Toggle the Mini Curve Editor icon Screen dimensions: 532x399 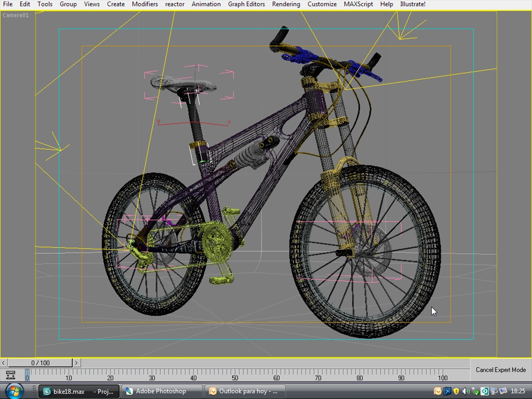11,375
